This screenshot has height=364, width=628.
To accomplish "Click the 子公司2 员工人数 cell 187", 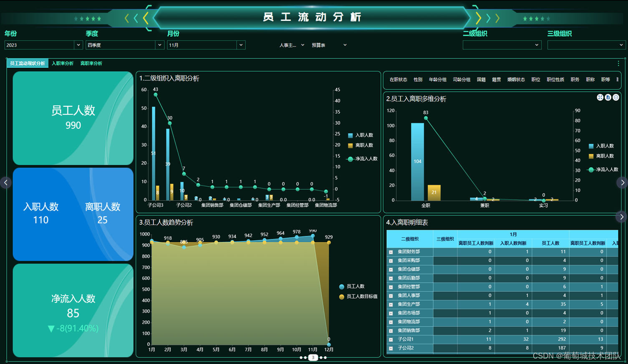I will point(550,348).
